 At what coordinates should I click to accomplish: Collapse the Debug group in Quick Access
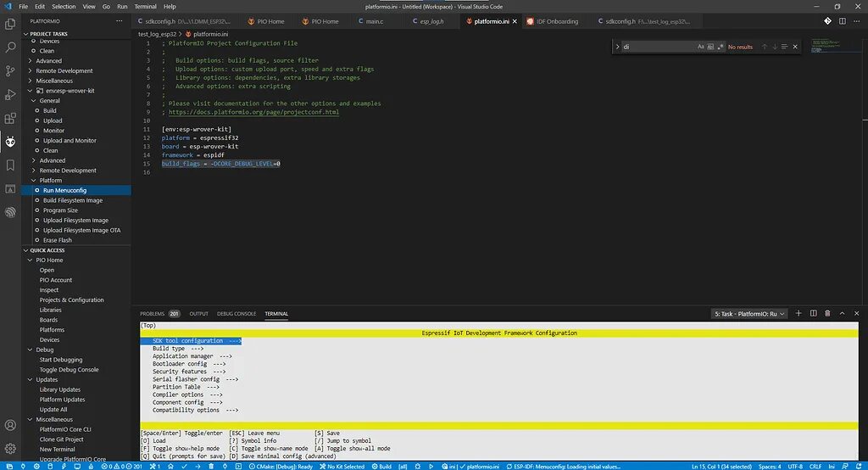[x=31, y=350]
